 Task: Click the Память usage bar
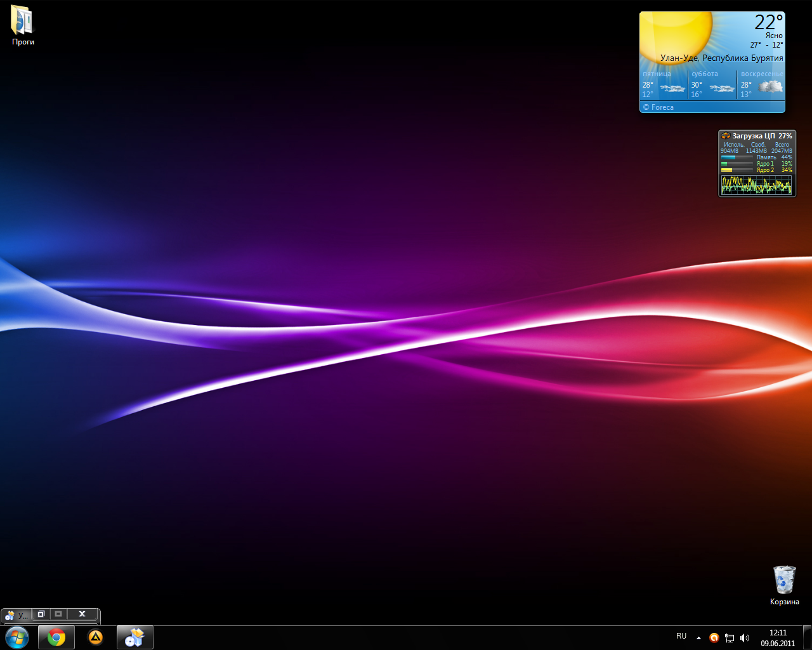point(737,157)
